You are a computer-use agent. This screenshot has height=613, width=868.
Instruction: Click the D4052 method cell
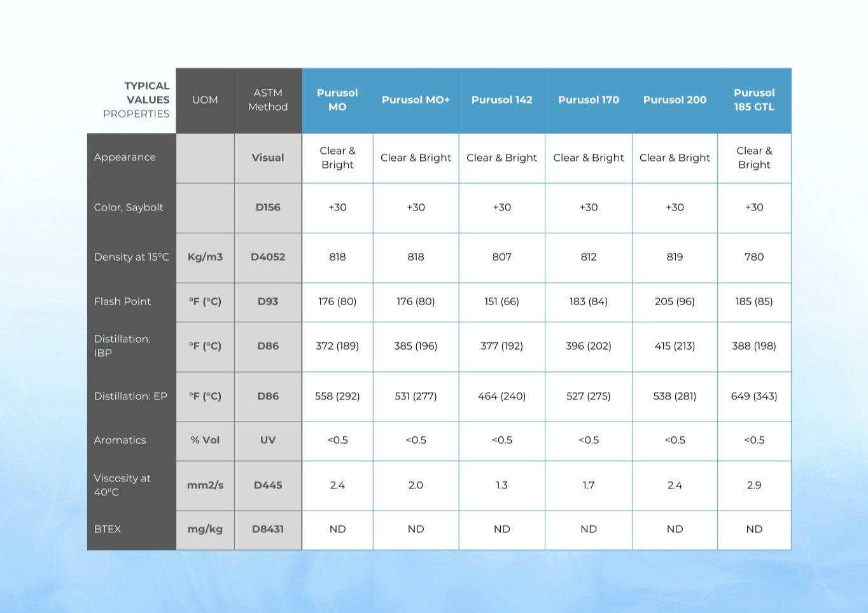(268, 257)
